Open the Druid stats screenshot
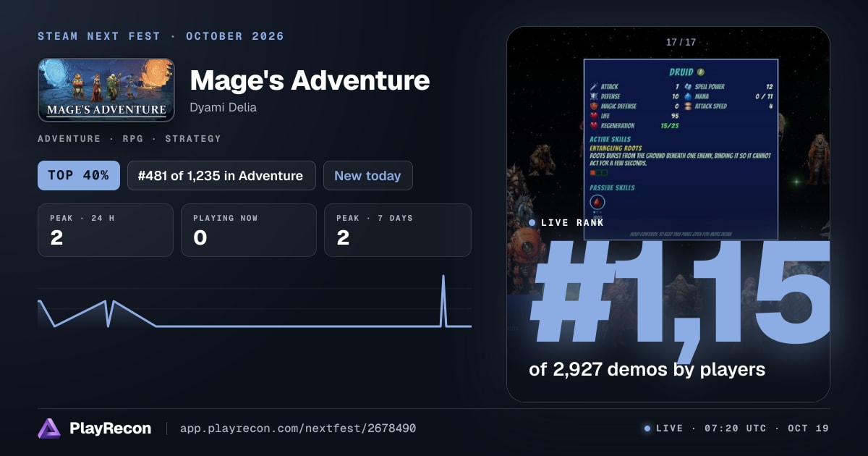868x456 pixels. (x=681, y=149)
